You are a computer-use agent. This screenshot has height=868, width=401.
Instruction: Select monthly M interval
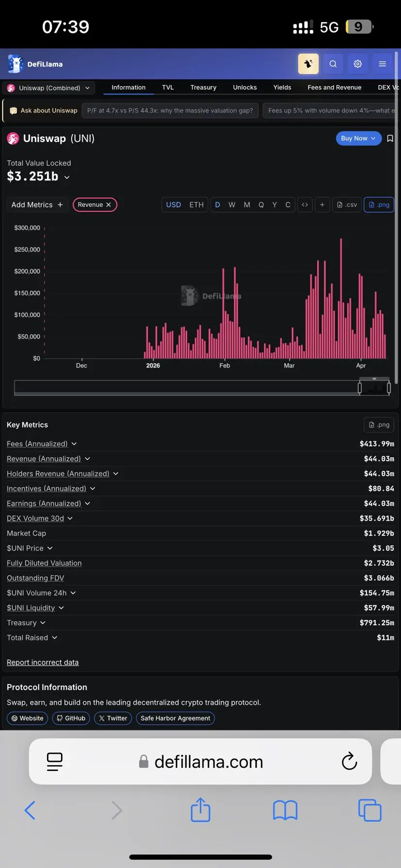click(x=247, y=205)
